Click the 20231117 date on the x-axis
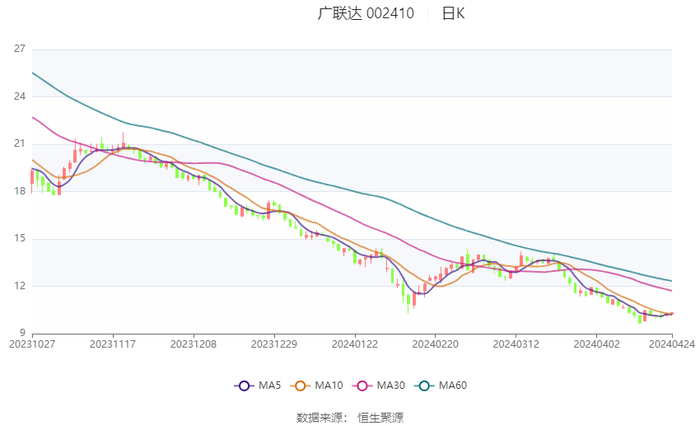This screenshot has height=426, width=700. [x=112, y=343]
